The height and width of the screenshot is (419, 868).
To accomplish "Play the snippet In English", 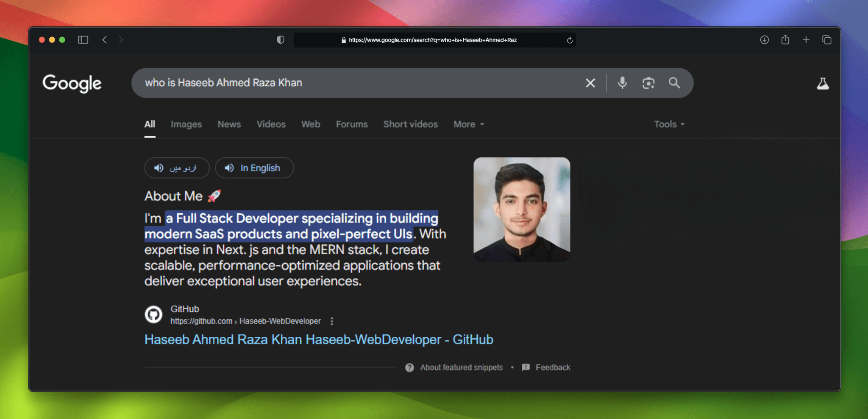I will click(x=254, y=168).
